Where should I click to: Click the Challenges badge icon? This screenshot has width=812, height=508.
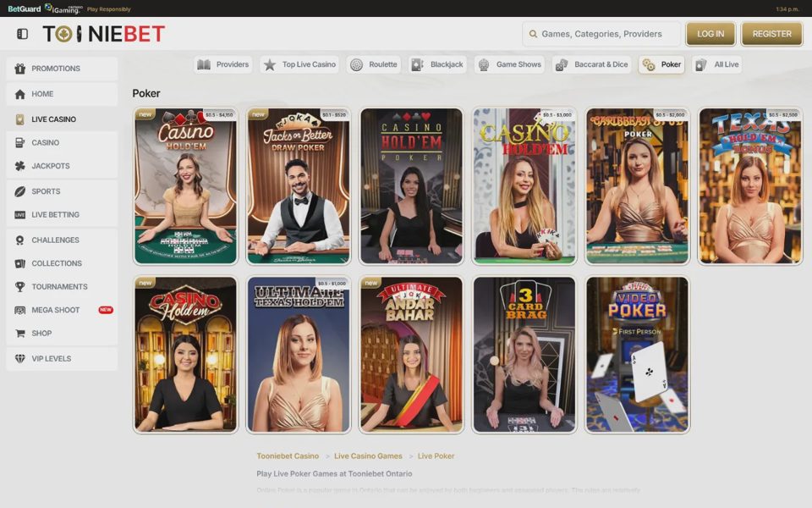tap(19, 240)
